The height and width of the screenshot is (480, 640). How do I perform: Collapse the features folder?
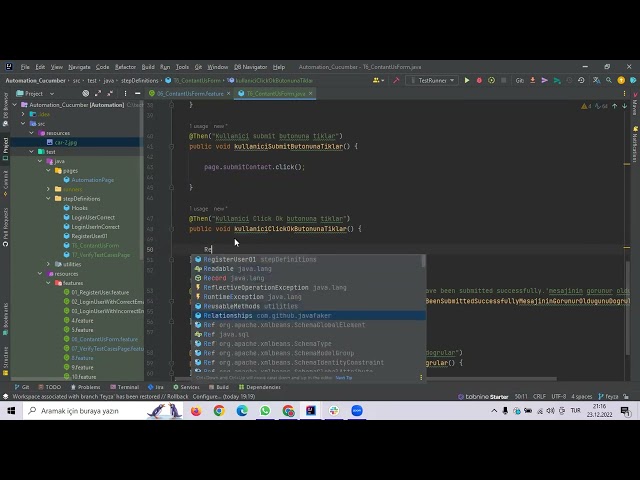(48, 283)
